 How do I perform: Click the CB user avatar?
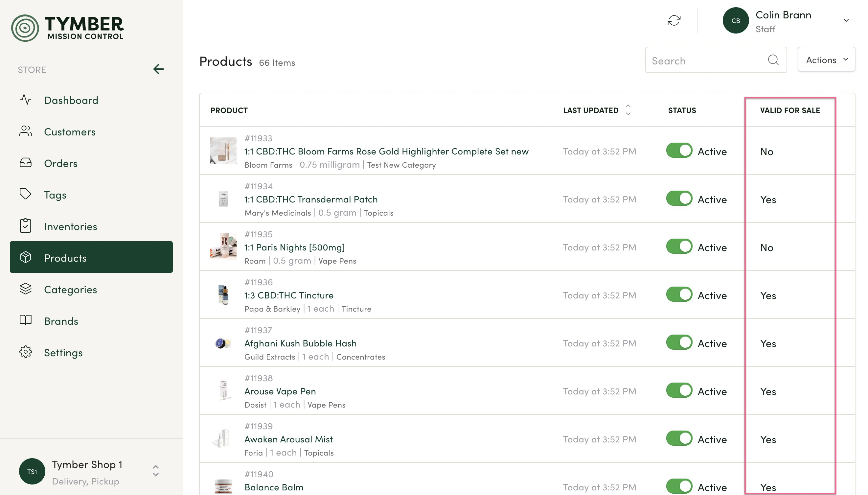click(x=736, y=20)
